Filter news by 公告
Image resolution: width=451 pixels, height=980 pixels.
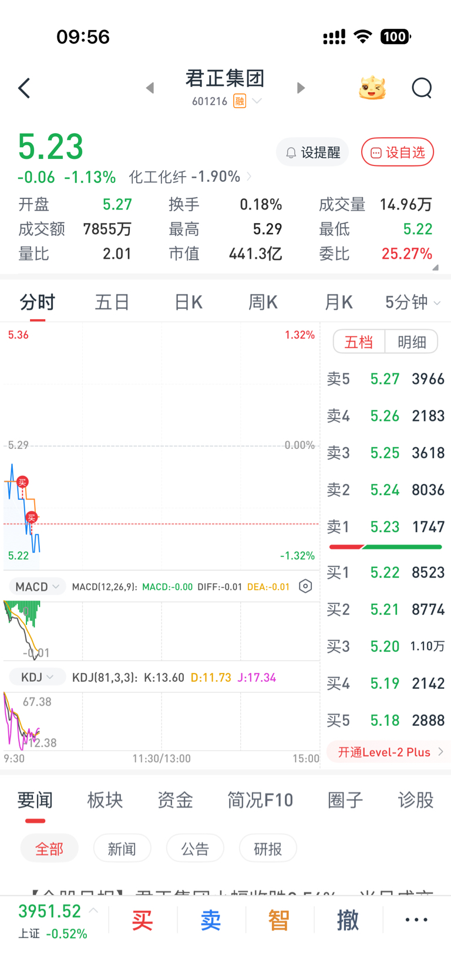[195, 849]
